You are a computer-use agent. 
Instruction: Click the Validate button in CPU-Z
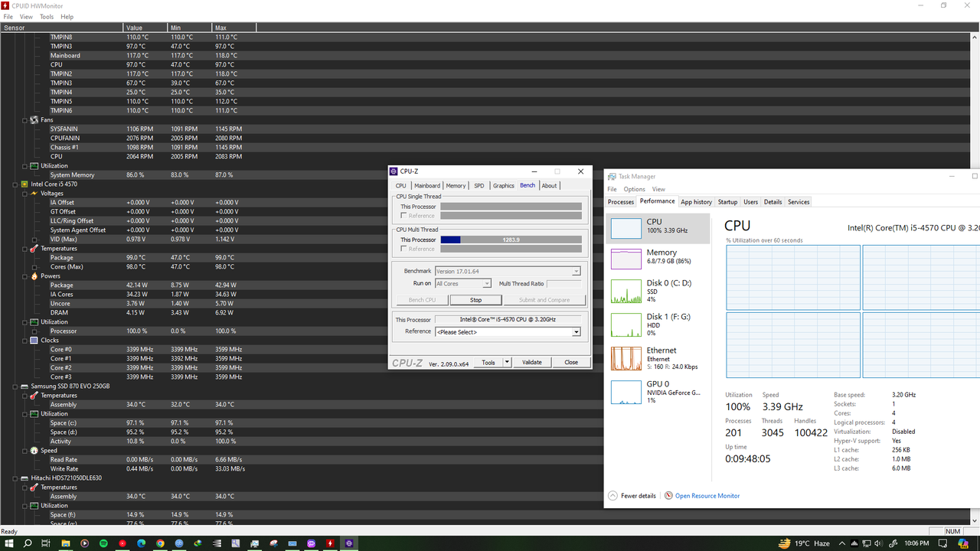point(531,363)
